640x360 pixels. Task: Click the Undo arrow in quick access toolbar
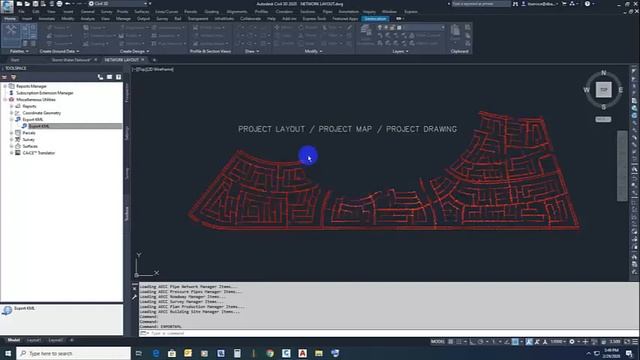click(68, 4)
